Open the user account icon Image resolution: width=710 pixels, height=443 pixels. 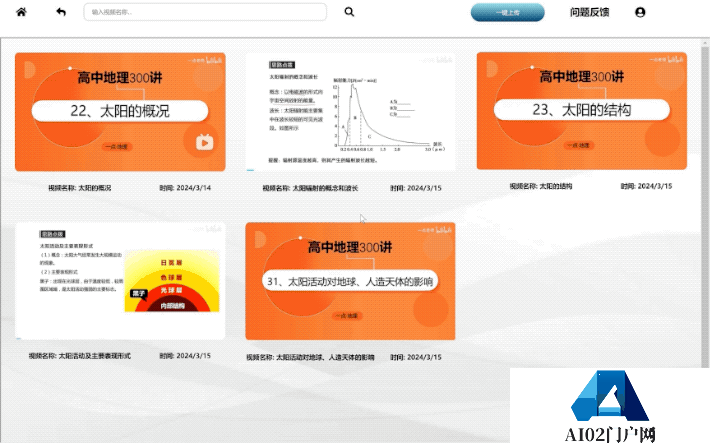coord(640,12)
